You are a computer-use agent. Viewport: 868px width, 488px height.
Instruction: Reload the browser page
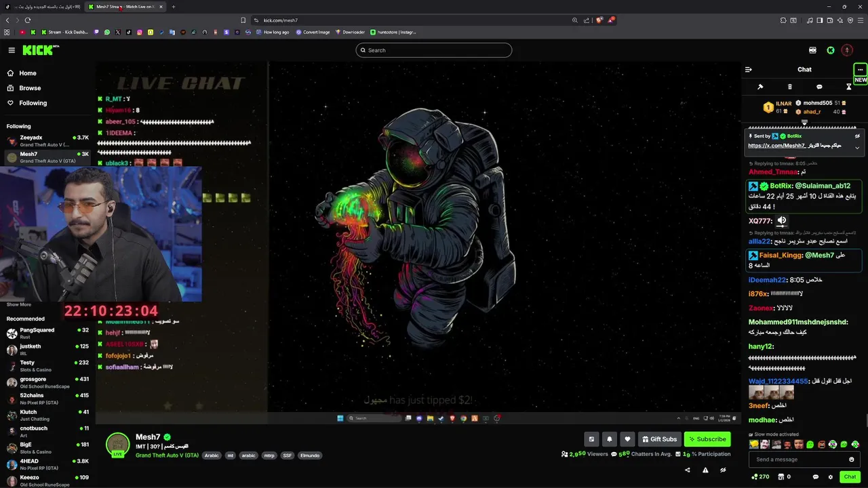(x=29, y=20)
